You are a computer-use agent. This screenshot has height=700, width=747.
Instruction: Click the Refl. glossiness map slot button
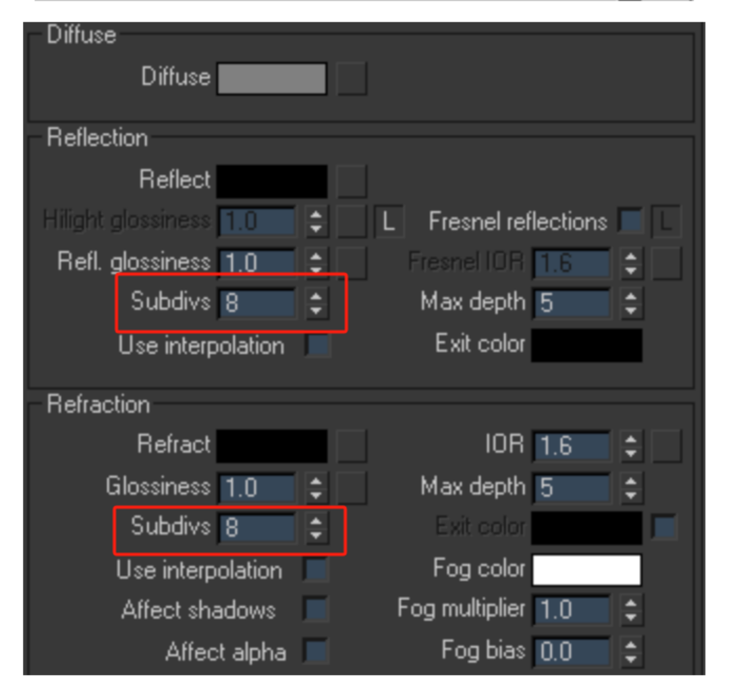tap(352, 263)
